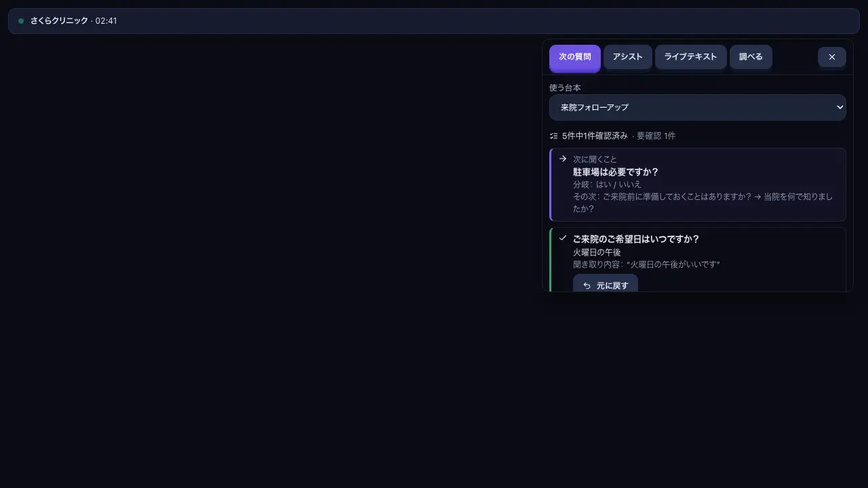Click the arrow icon next to 次に聞くこと
This screenshot has height=488, width=868.
(563, 159)
